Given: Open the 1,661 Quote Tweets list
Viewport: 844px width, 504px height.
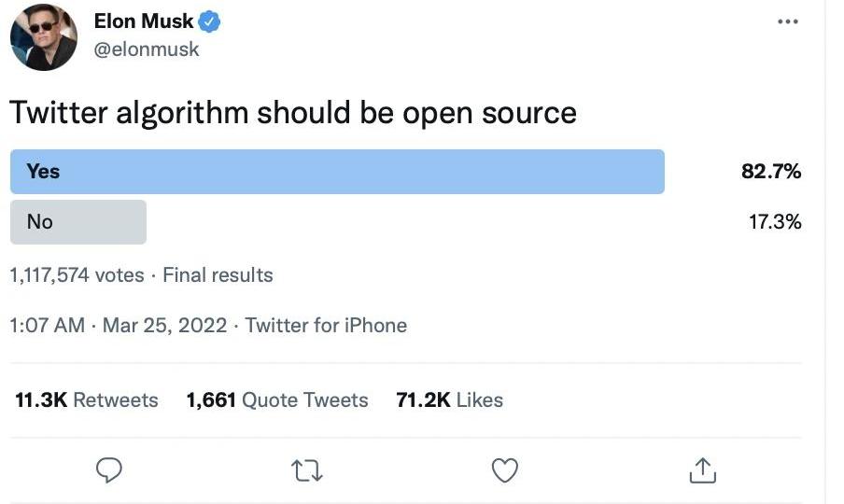Looking at the screenshot, I should [277, 400].
